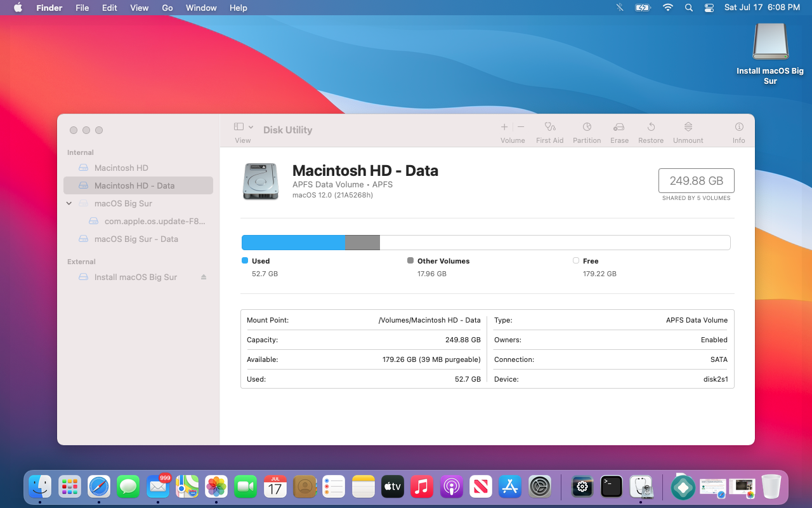Screen dimensions: 812x508
Task: Click the Bluetooth status icon
Action: (x=620, y=8)
